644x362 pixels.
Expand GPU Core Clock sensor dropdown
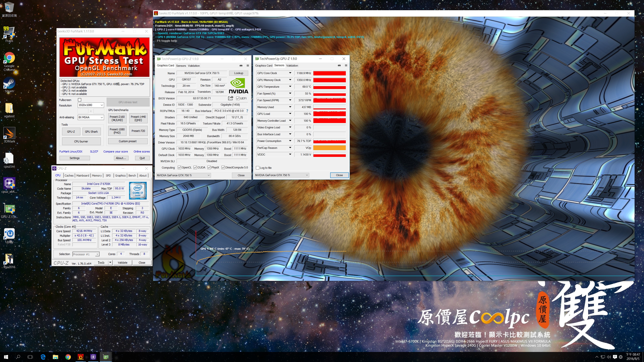290,73
